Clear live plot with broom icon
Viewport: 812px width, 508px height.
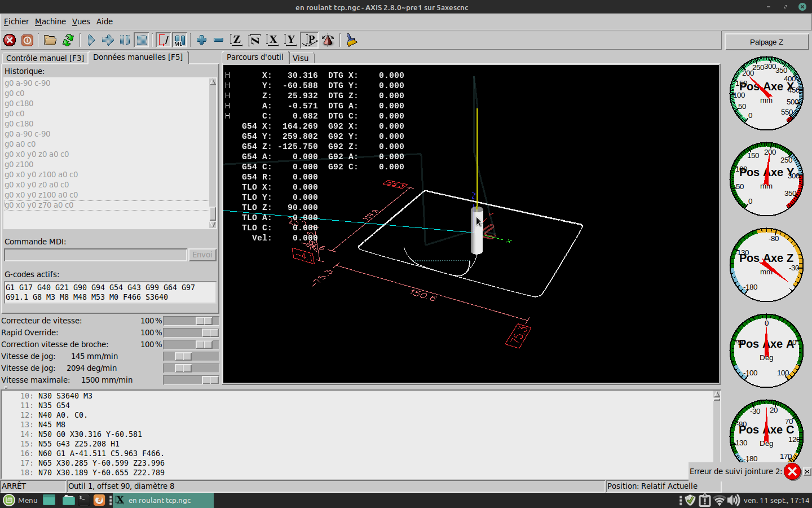click(351, 40)
